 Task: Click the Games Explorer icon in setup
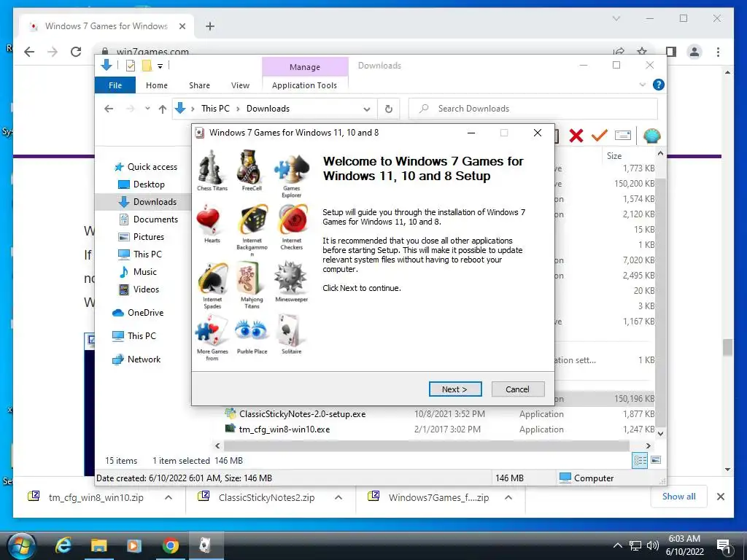[x=291, y=169]
